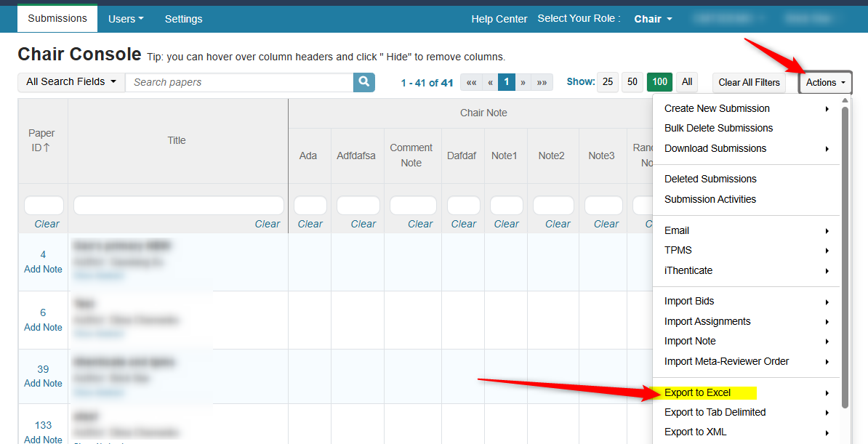Screen dimensions: 868x444
Task: Expand the TPMS submenu
Action: tap(747, 250)
